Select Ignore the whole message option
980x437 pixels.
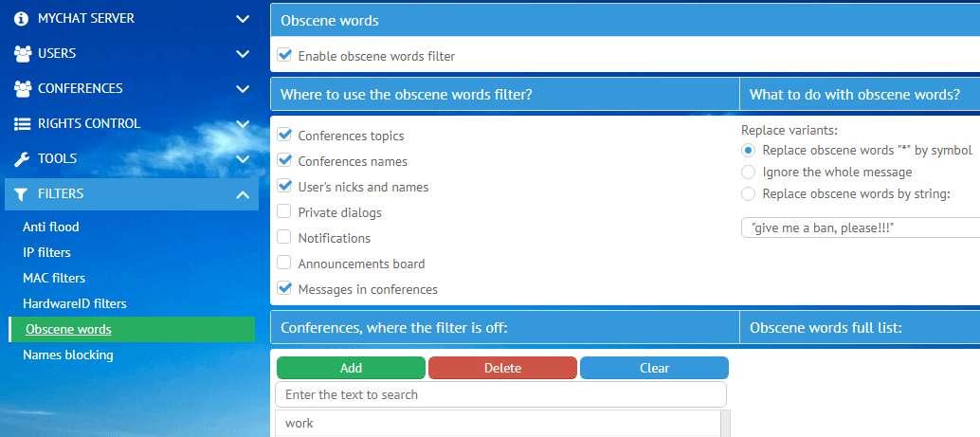(x=749, y=172)
